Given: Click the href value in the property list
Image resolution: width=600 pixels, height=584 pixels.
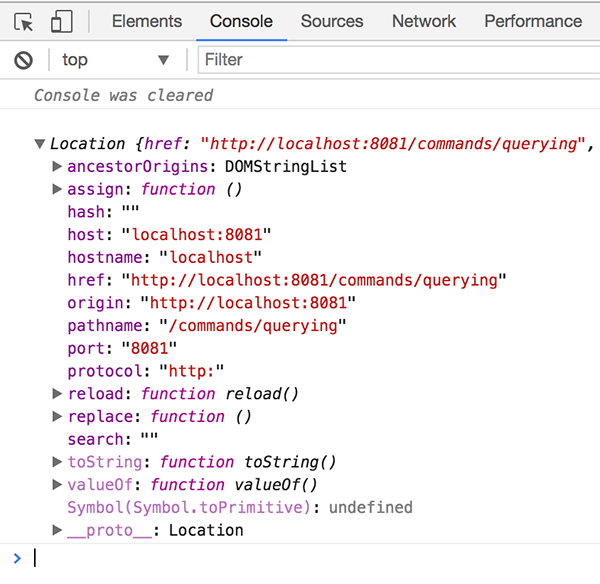Looking at the screenshot, I should (x=314, y=280).
